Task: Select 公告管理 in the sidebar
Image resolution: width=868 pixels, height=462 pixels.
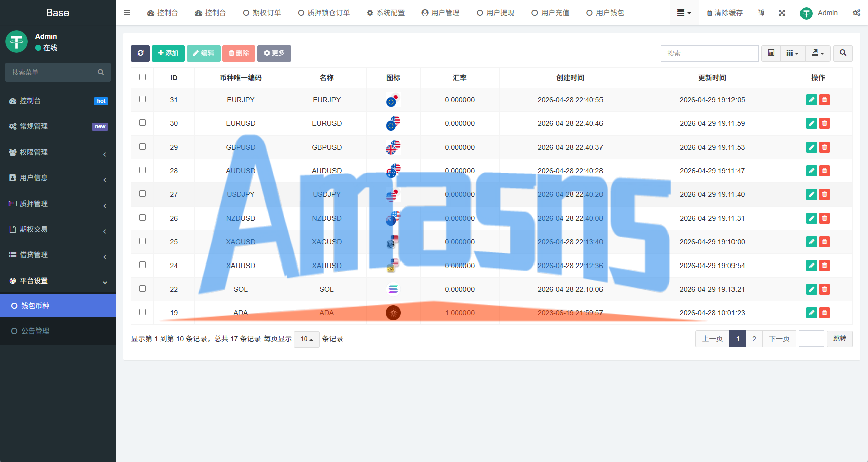Action: pyautogui.click(x=58, y=331)
